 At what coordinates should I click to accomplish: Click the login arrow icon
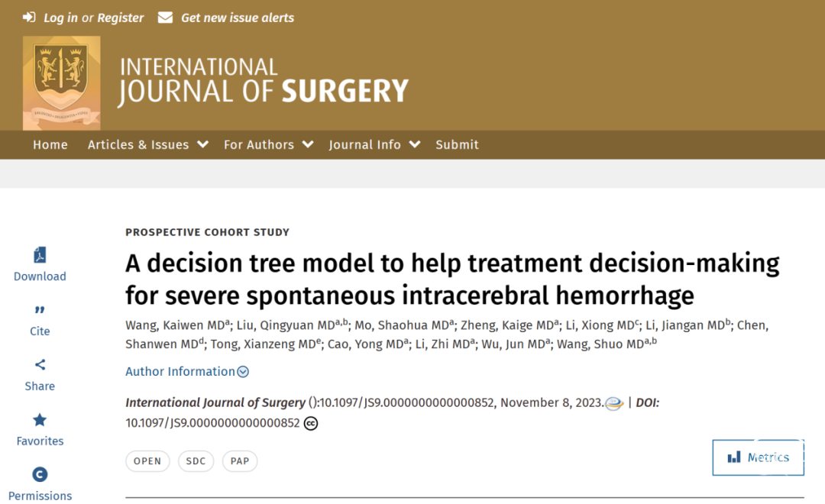[29, 18]
